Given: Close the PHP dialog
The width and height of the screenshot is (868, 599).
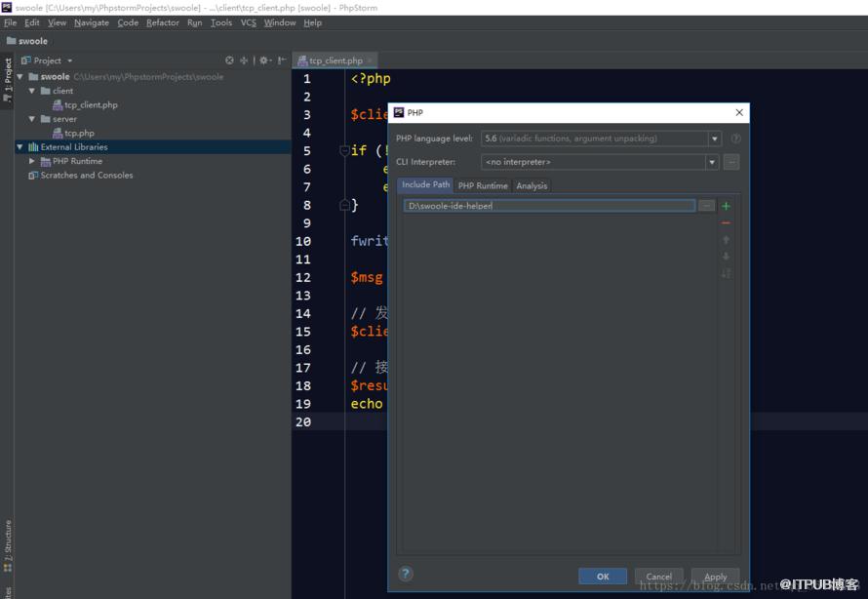Looking at the screenshot, I should pyautogui.click(x=739, y=112).
